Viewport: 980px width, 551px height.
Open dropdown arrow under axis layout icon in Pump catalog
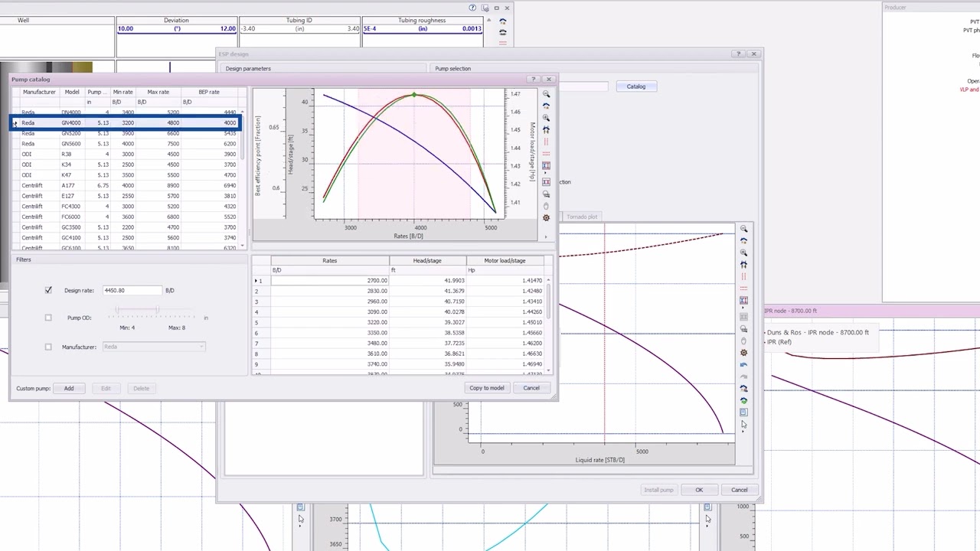point(546,172)
